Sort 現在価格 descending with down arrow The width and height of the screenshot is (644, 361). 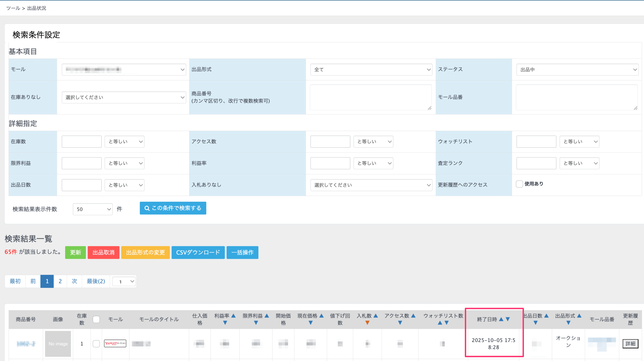[310, 323]
